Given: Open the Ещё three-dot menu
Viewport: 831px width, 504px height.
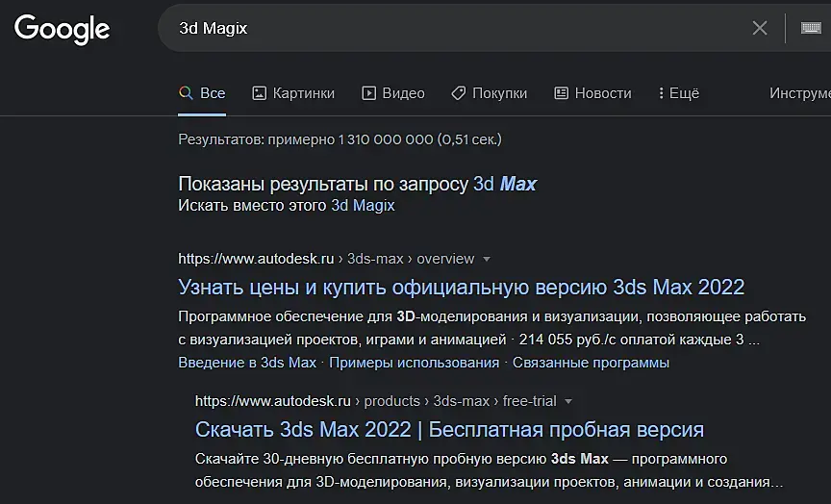Looking at the screenshot, I should click(662, 93).
